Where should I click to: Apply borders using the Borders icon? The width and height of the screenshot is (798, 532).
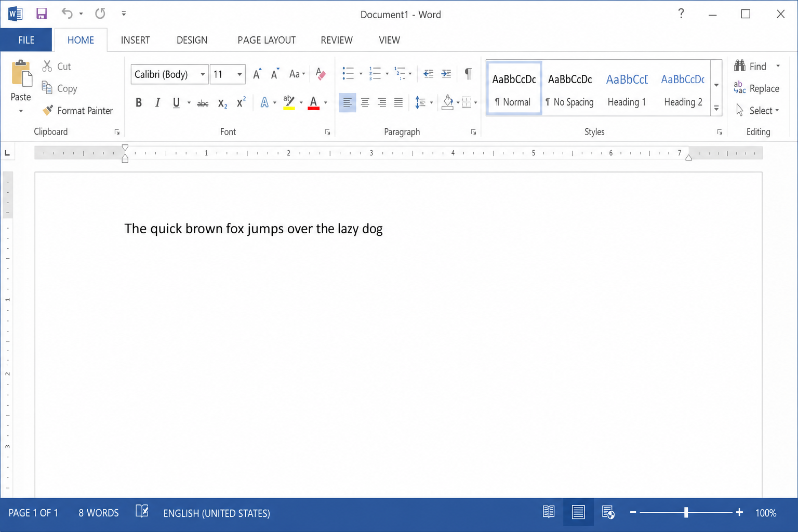coord(467,103)
